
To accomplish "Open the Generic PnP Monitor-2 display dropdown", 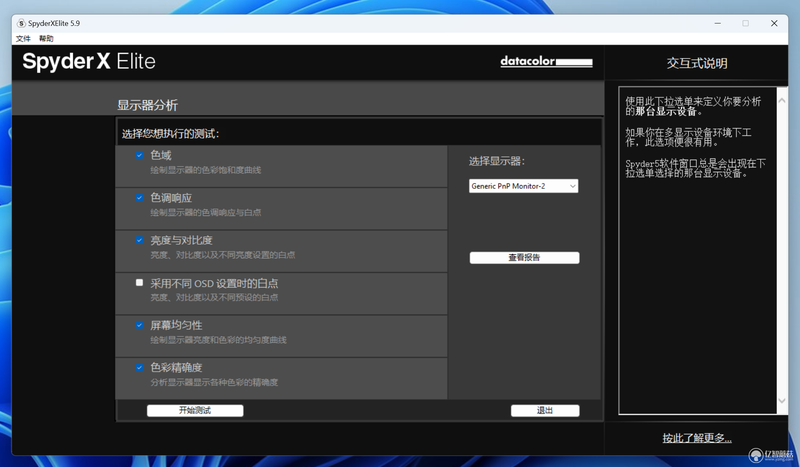I will click(x=523, y=186).
